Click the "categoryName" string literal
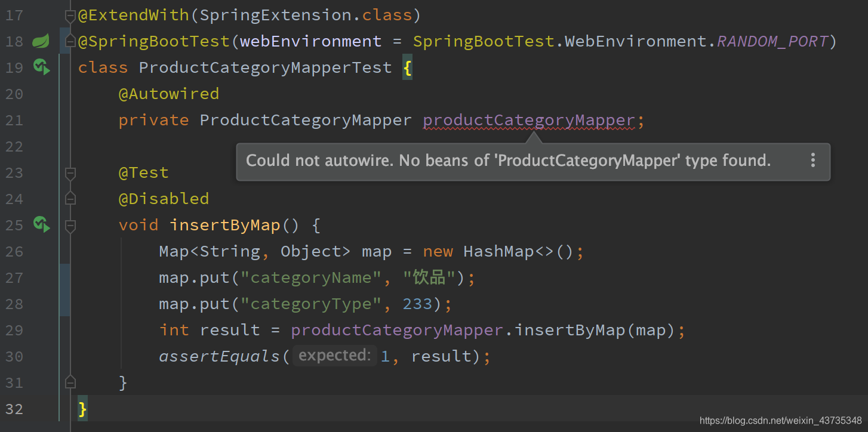This screenshot has width=868, height=432. [310, 277]
